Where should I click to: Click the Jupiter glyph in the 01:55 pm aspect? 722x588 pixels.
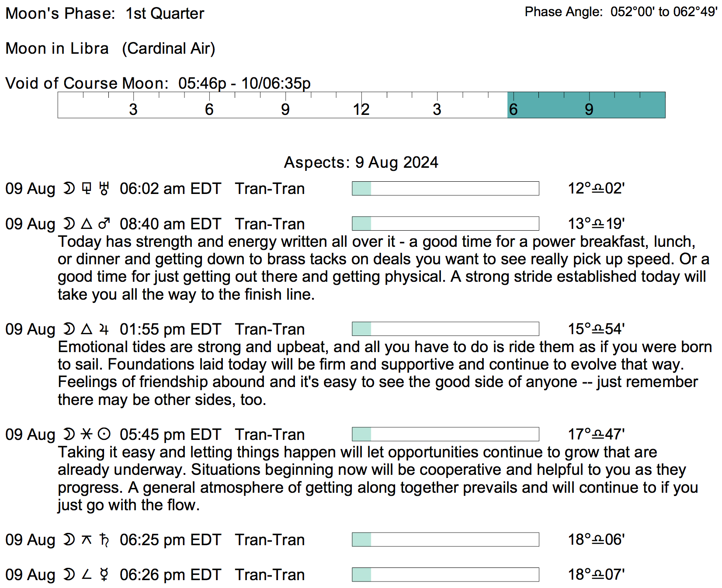[x=104, y=329]
